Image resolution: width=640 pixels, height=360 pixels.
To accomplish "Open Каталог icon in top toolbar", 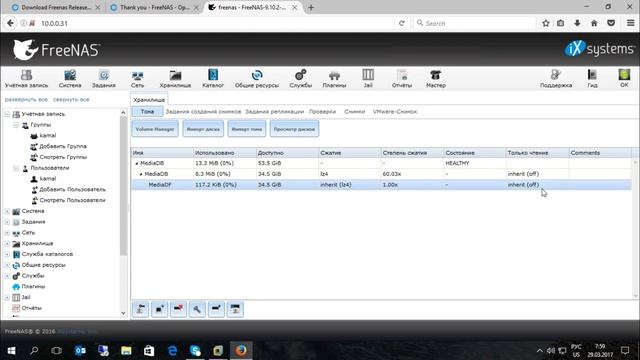I will coord(213,78).
